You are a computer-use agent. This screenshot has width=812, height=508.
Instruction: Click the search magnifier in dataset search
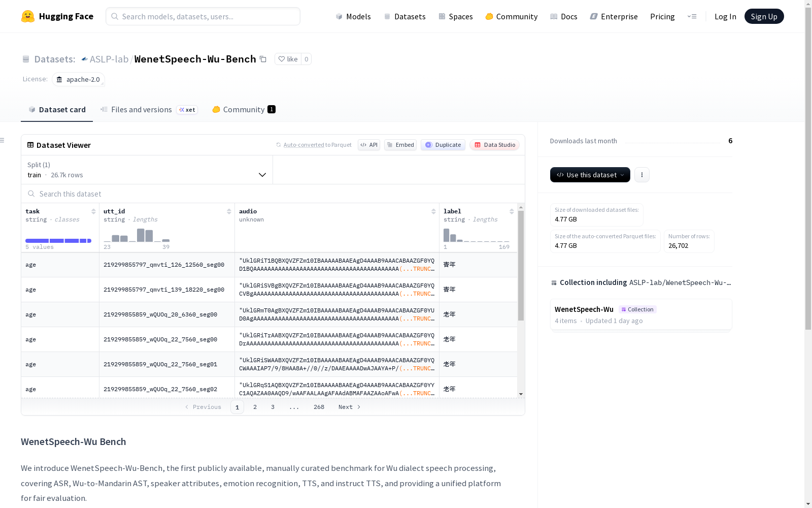(x=31, y=194)
